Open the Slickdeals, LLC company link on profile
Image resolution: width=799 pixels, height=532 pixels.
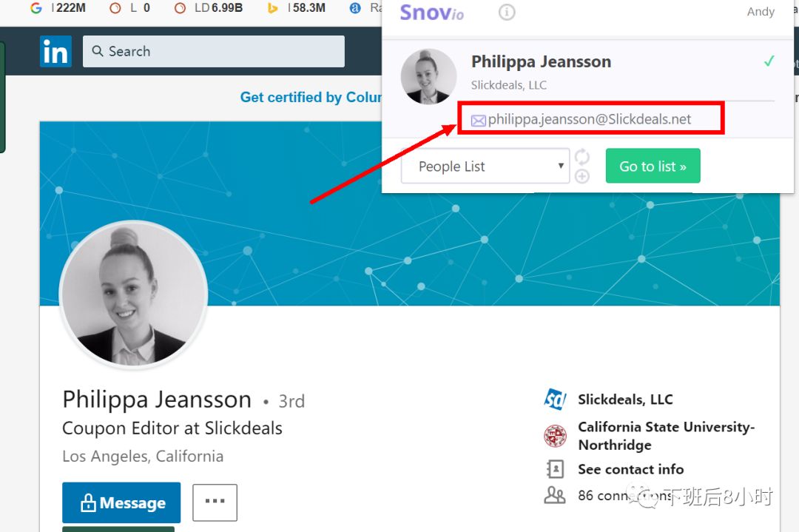click(x=625, y=400)
